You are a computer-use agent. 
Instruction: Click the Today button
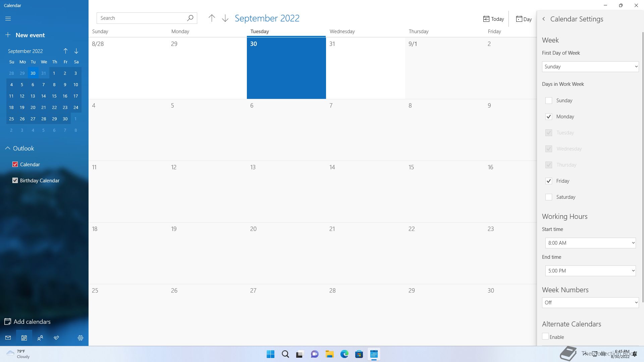[x=493, y=19]
